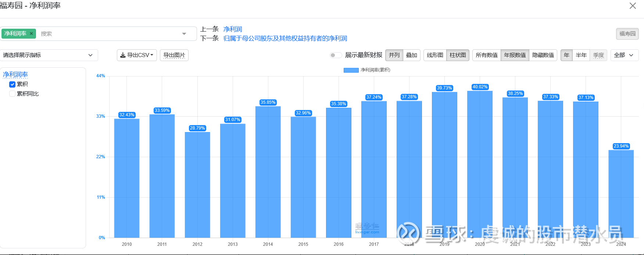The height and width of the screenshot is (255, 644).
Task: Open the 导出CSV dropdown button
Action: tap(137, 55)
